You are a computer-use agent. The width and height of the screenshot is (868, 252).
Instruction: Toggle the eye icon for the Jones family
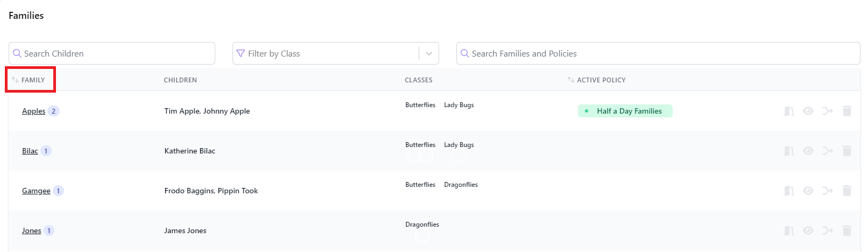(x=808, y=230)
